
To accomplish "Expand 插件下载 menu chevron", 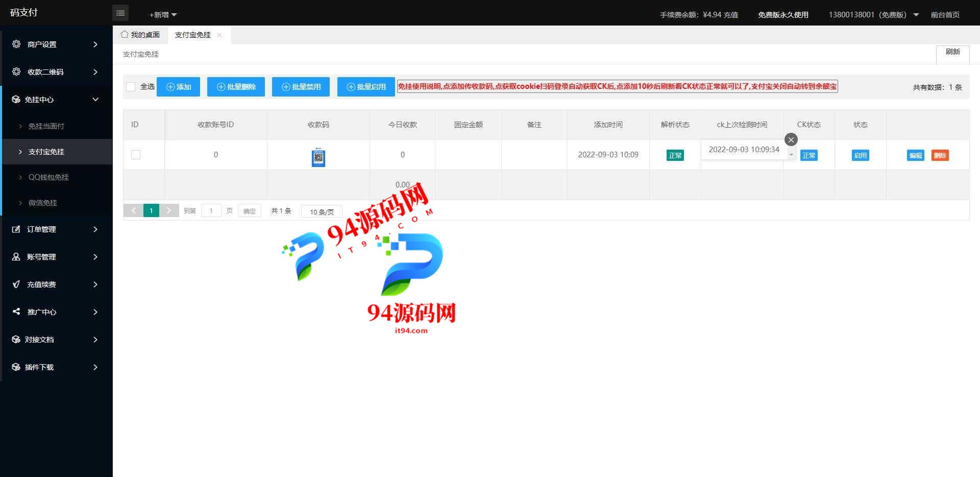I will 95,367.
